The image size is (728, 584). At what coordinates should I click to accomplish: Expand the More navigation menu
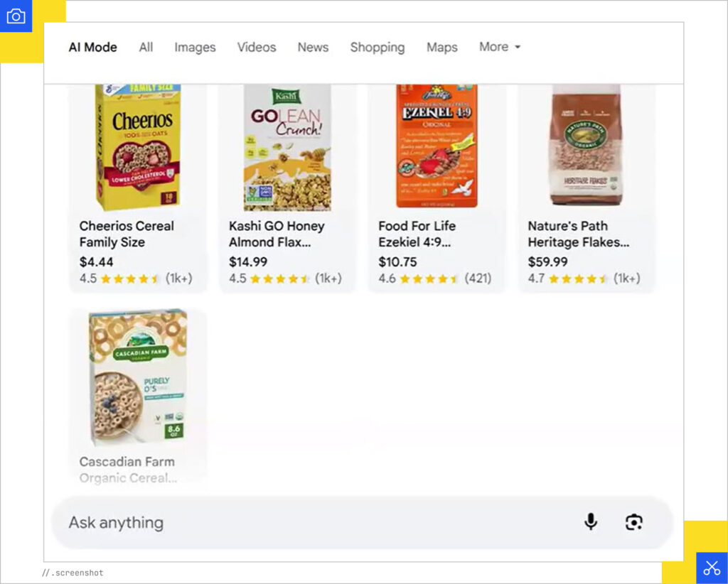[500, 47]
